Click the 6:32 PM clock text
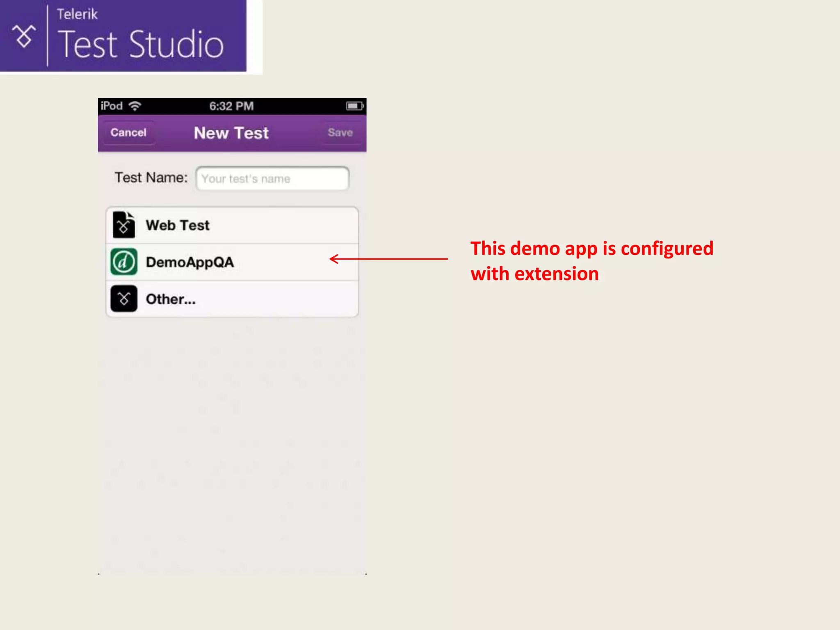840x630 pixels. tap(231, 106)
